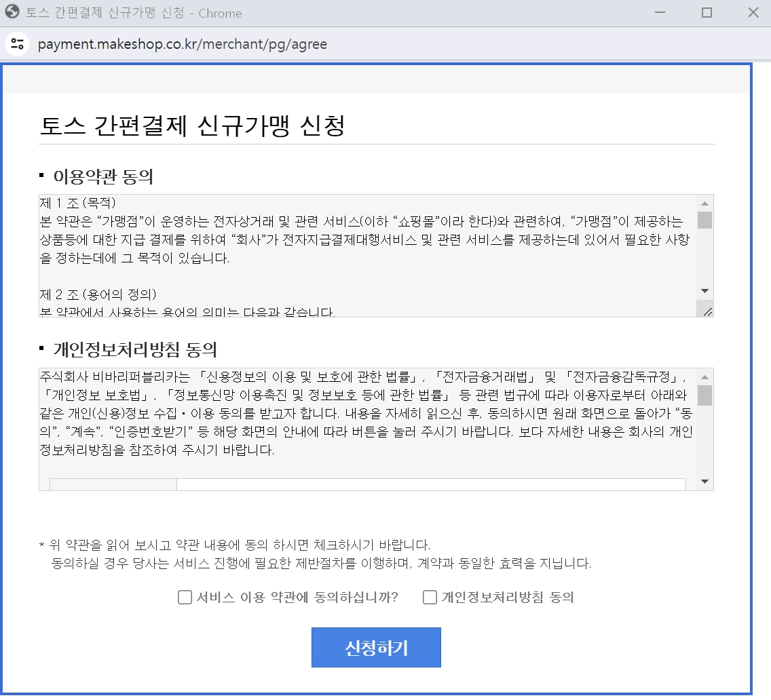Minimize the Chrome popup window
This screenshot has width=771, height=700.
660,13
